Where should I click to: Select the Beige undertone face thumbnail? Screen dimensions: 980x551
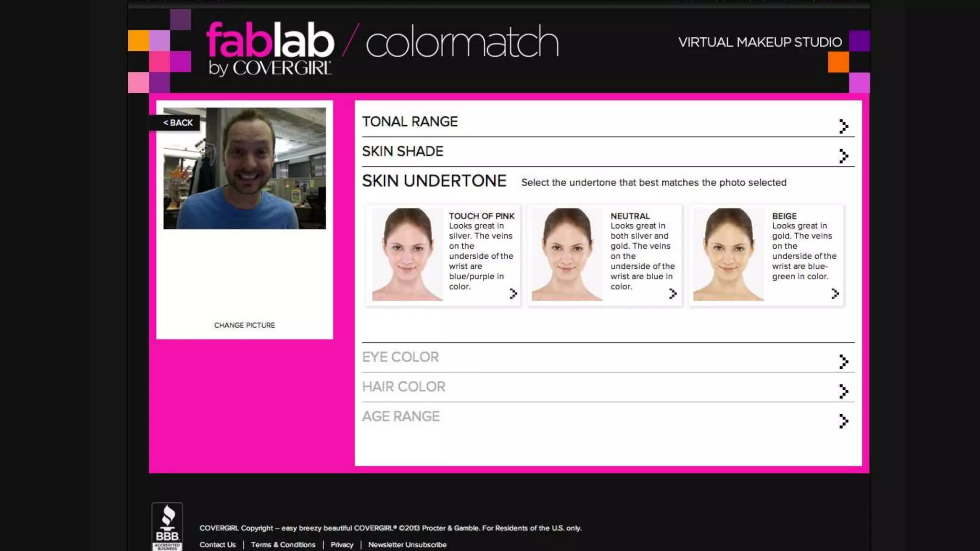point(728,254)
